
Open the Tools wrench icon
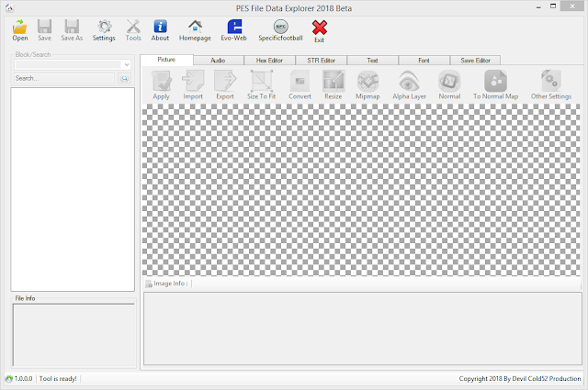(x=133, y=27)
